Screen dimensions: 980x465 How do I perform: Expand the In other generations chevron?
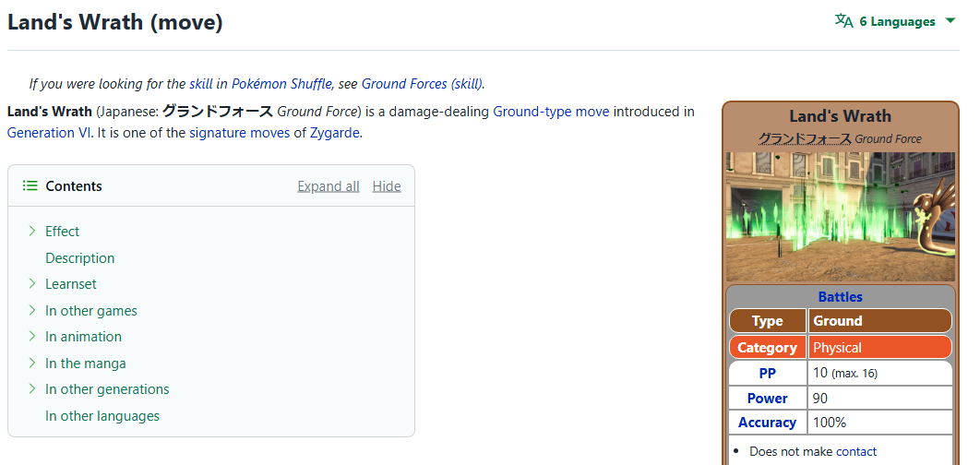click(x=32, y=388)
